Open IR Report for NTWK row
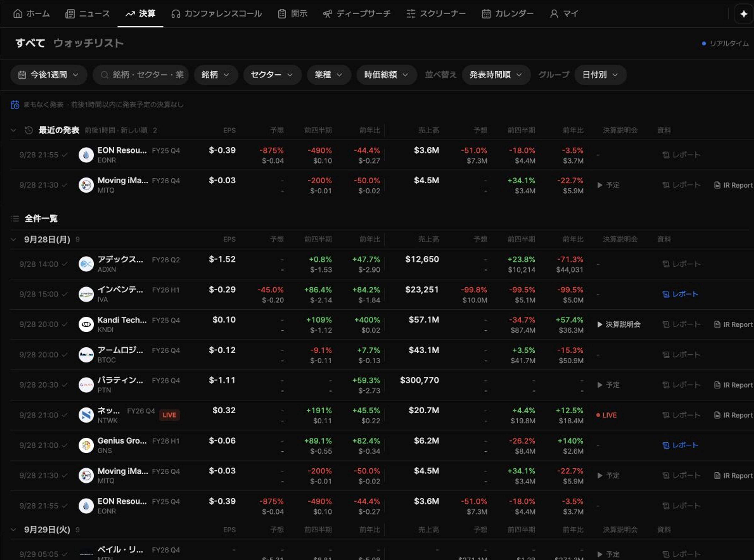The image size is (754, 560). tap(733, 415)
